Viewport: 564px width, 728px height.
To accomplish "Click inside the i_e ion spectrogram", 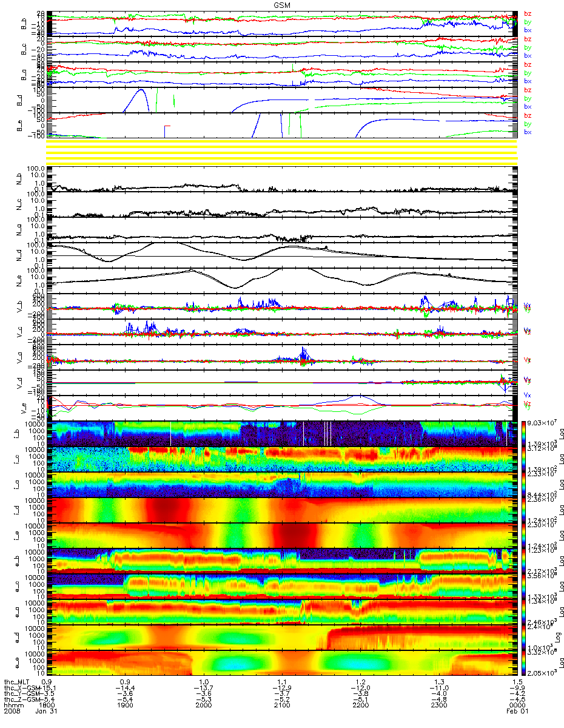I will [x=281, y=535].
